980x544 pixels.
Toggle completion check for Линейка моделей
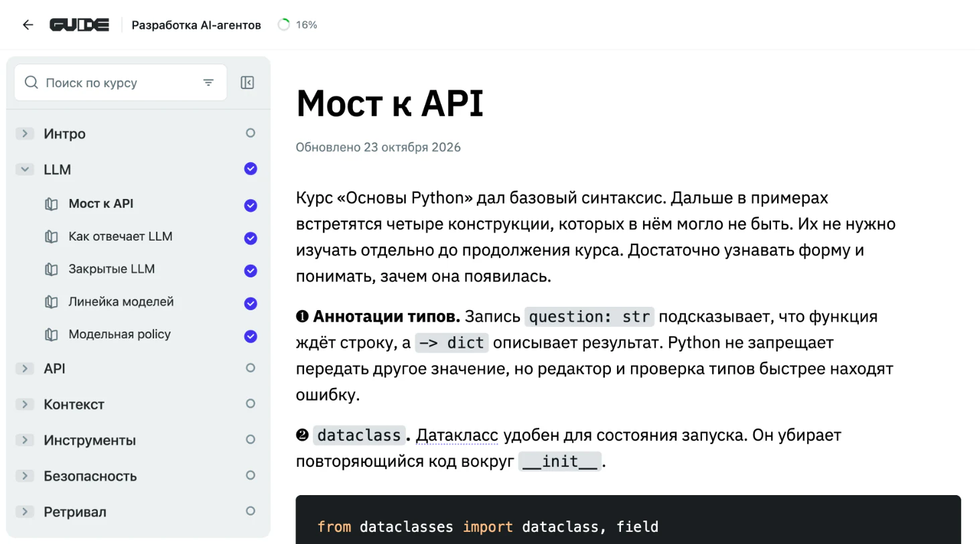click(x=251, y=303)
